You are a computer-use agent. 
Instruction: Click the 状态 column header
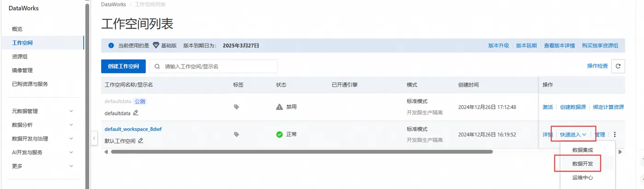(281, 85)
